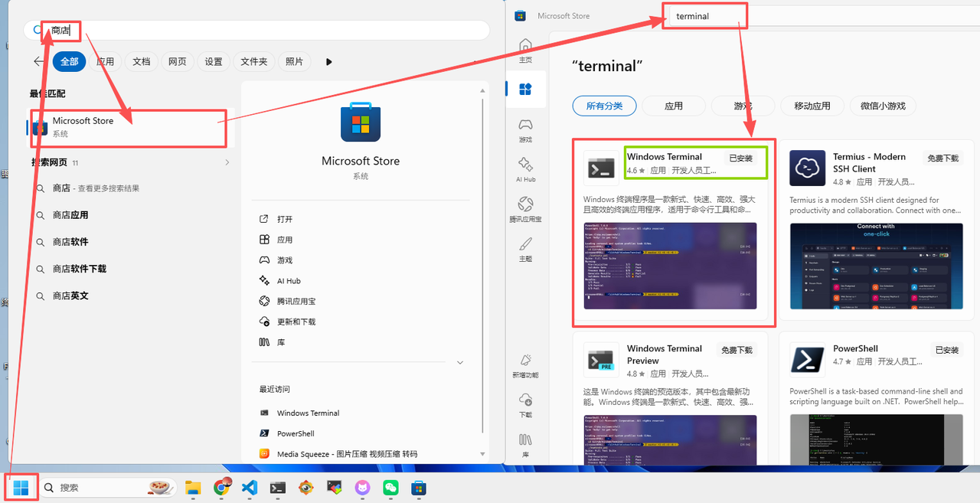Viewport: 980px width, 503px height.
Task: Filter Store results by 微信小游戏
Action: pyautogui.click(x=883, y=106)
